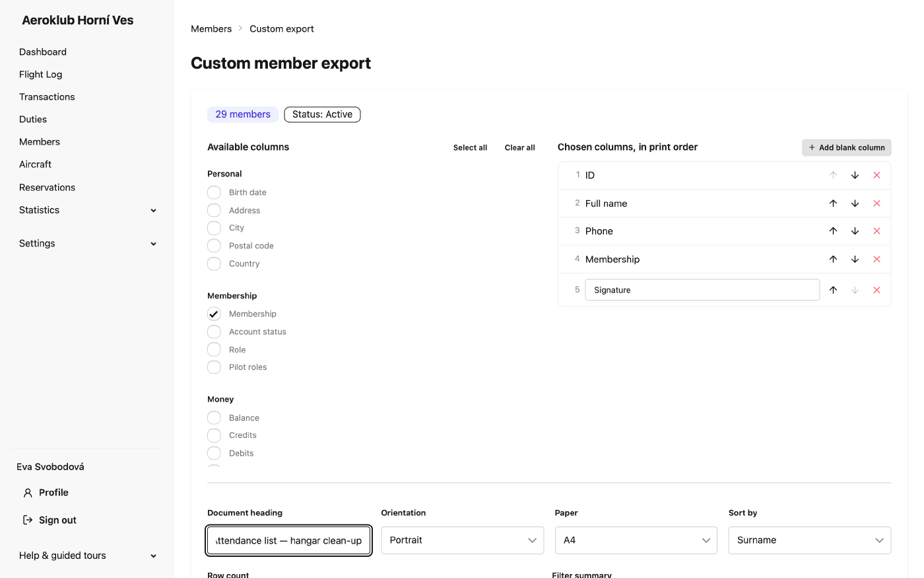The width and height of the screenshot is (924, 578).
Task: Click Select all columns
Action: [470, 148]
